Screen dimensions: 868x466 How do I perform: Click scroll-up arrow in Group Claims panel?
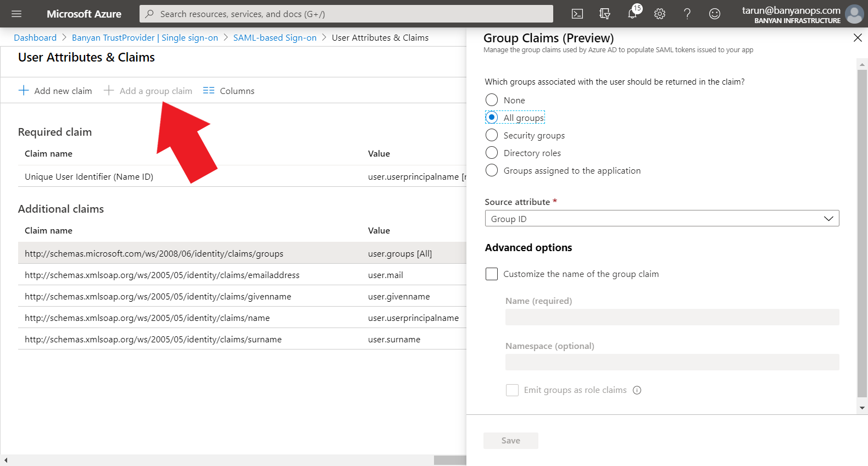[x=862, y=64]
